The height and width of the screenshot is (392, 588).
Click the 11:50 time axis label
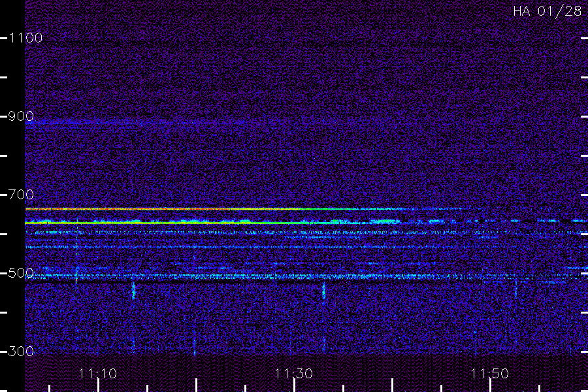490,374
